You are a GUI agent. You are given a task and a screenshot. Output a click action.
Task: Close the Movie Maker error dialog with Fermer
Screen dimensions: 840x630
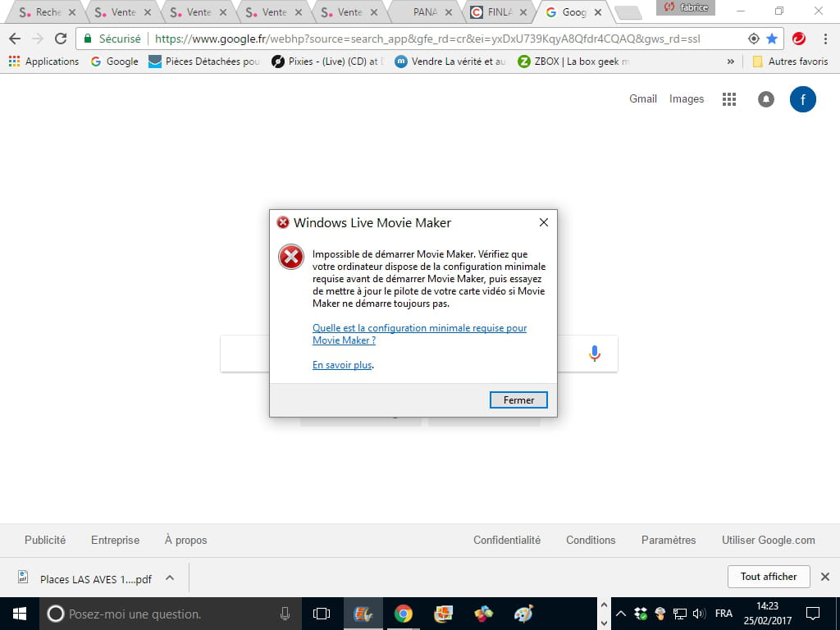pos(518,399)
